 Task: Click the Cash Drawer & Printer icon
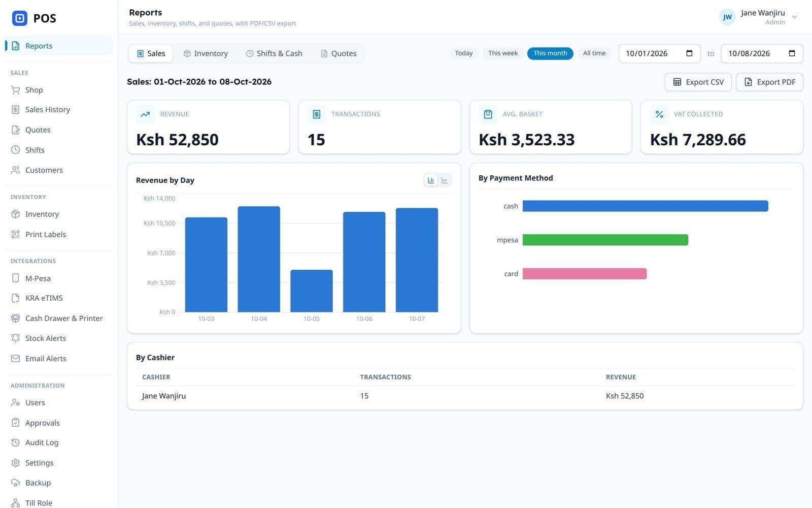point(16,319)
